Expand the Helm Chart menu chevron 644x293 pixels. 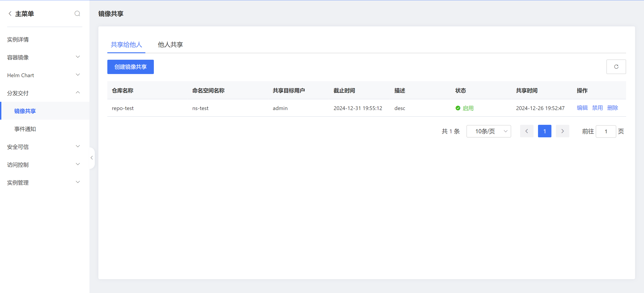point(78,75)
